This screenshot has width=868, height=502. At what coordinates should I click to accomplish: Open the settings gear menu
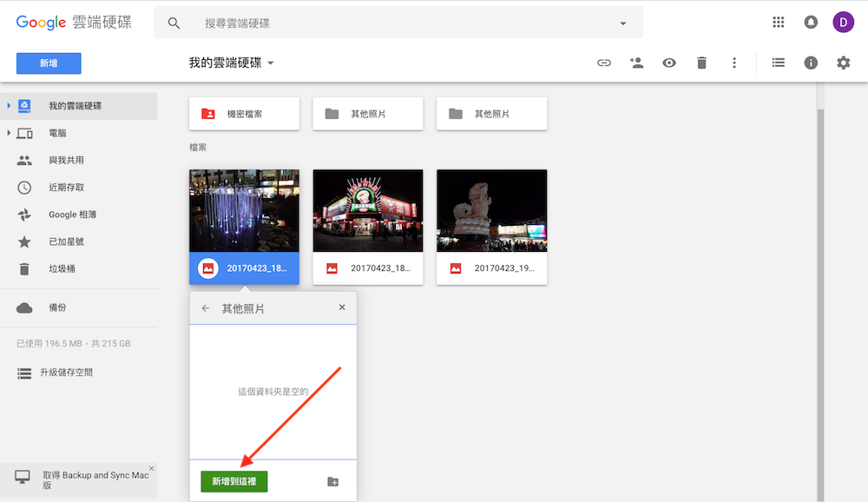tap(843, 63)
